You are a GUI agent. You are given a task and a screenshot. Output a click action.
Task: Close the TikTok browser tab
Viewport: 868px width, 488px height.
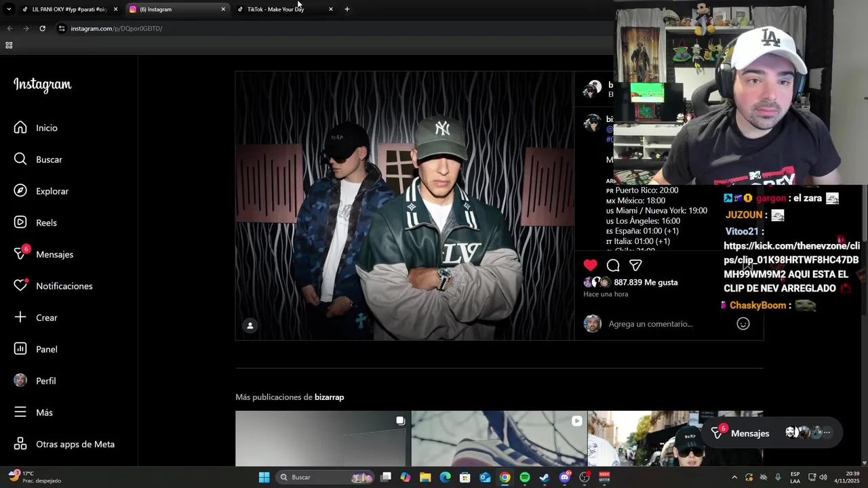pyautogui.click(x=330, y=9)
